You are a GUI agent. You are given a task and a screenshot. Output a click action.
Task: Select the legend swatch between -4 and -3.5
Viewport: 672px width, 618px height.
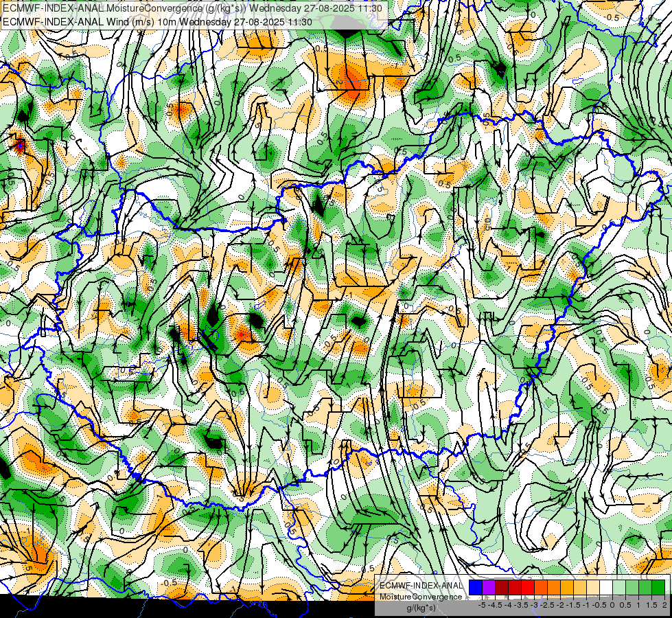[x=515, y=588]
